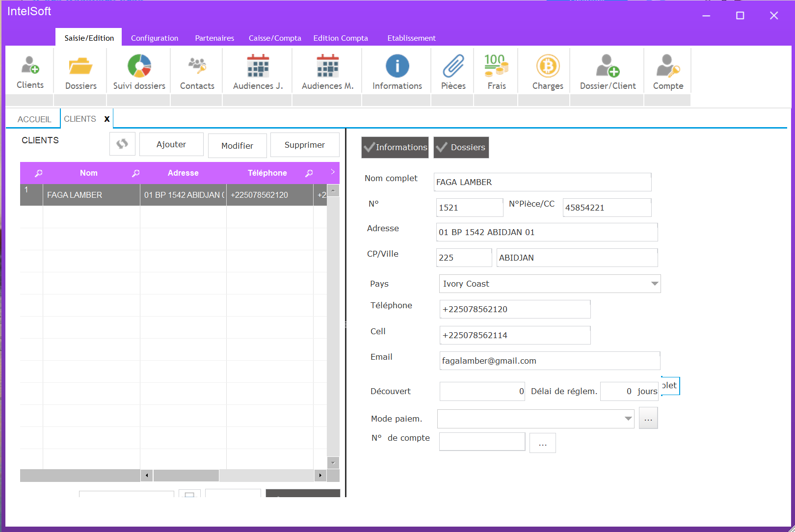This screenshot has width=795, height=532.
Task: Toggle the Informations checkmark panel button
Action: coord(395,147)
